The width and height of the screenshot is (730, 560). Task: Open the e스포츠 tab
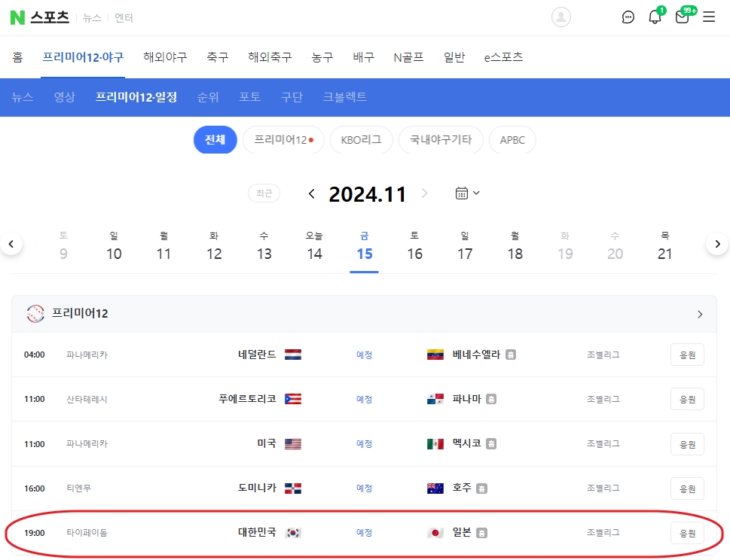(x=503, y=57)
